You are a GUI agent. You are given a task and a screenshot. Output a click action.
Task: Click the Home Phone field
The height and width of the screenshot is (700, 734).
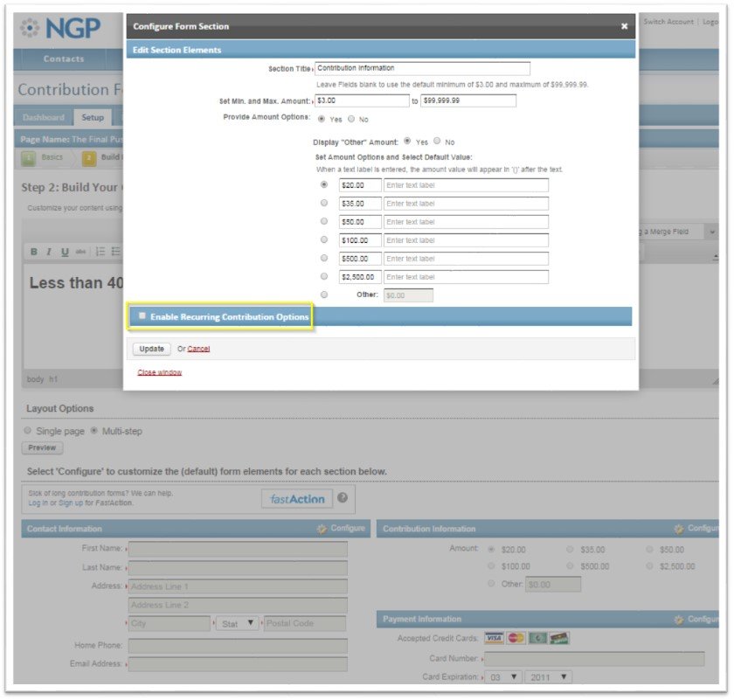coord(238,646)
